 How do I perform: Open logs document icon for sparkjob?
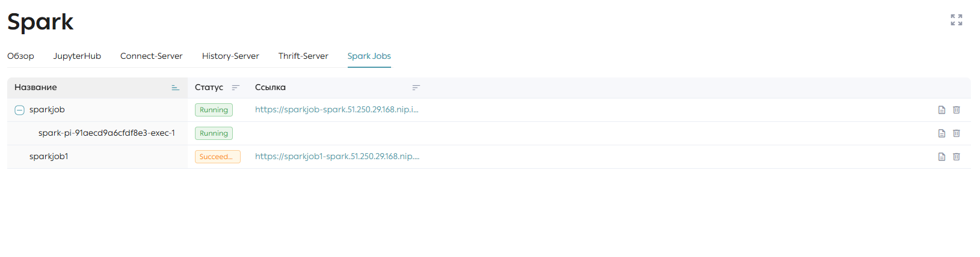[x=942, y=110]
